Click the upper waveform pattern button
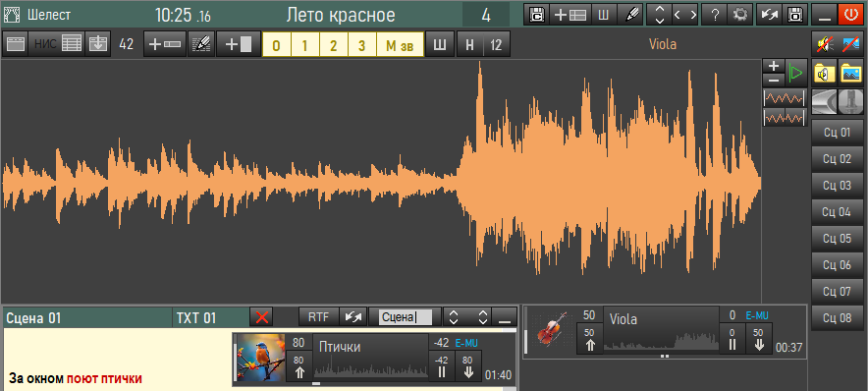Screen dimensions: 868x391 point(785,98)
